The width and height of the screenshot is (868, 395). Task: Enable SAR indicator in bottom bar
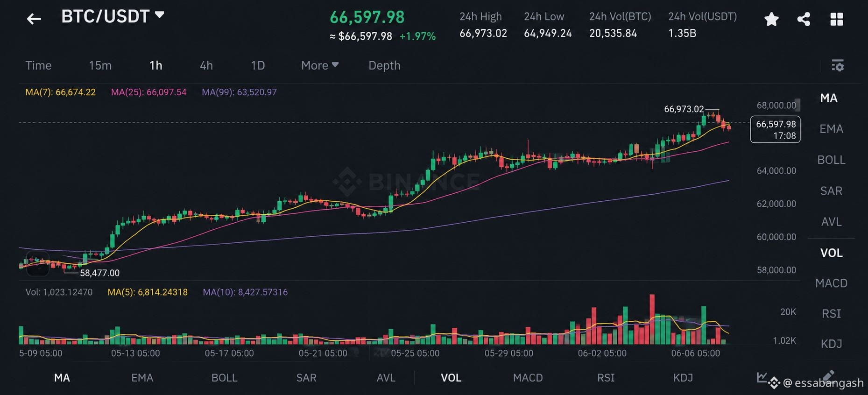(x=306, y=378)
